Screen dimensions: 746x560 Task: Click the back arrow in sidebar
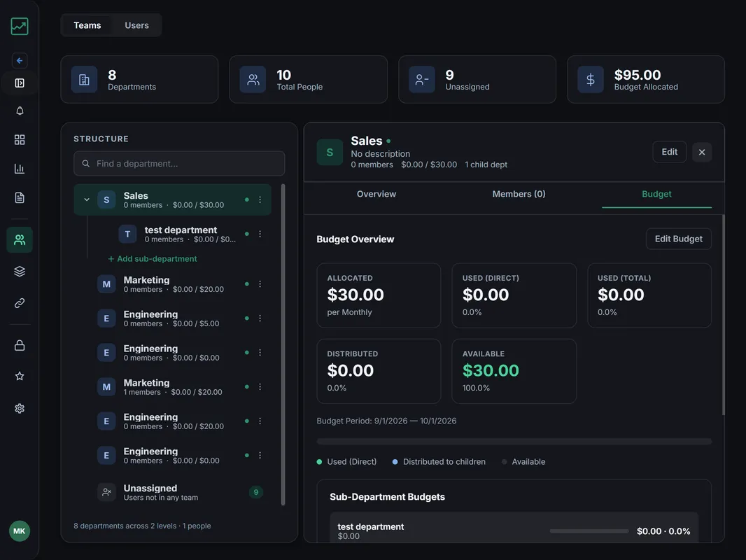point(20,60)
